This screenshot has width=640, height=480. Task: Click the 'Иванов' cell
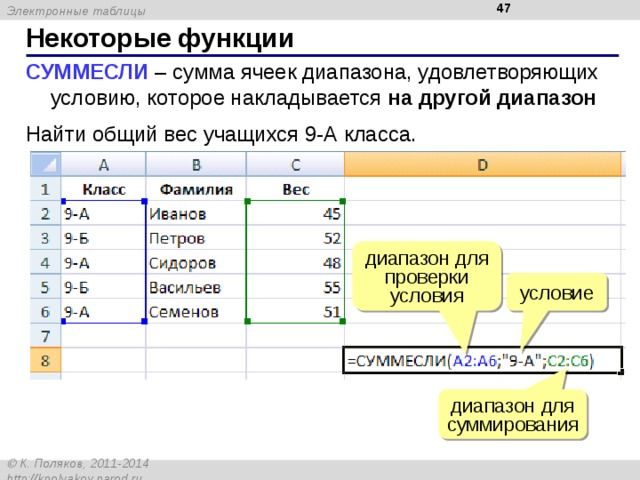196,213
